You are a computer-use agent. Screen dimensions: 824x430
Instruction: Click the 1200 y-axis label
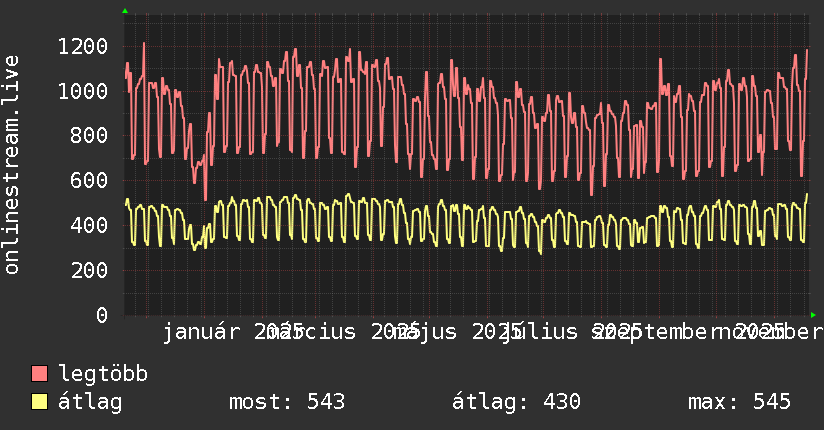[83, 47]
